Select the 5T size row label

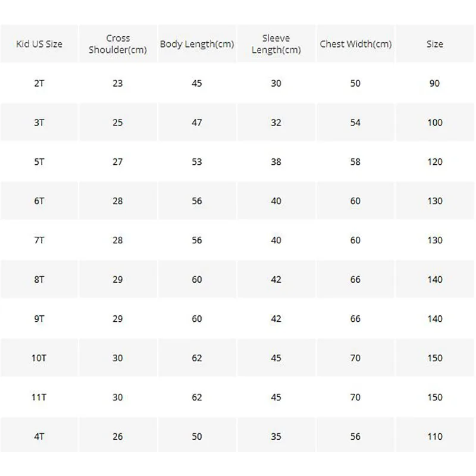coord(39,162)
